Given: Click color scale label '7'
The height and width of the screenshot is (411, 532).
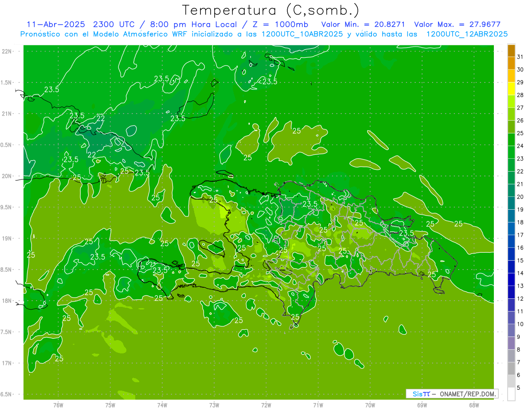Looking at the screenshot, I should pyautogui.click(x=518, y=362).
